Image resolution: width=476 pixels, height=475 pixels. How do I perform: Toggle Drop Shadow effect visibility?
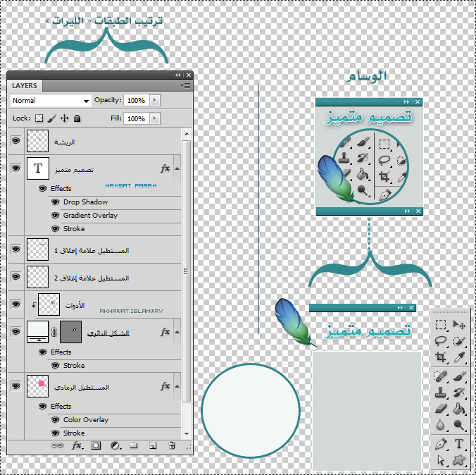55,202
